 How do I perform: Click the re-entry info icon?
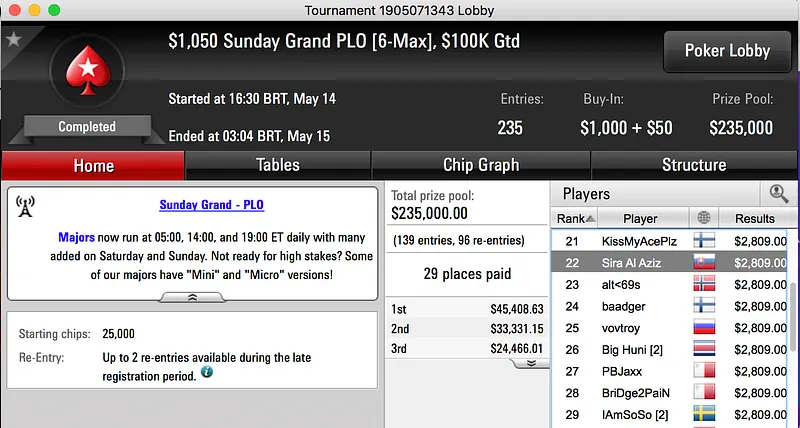click(x=207, y=372)
